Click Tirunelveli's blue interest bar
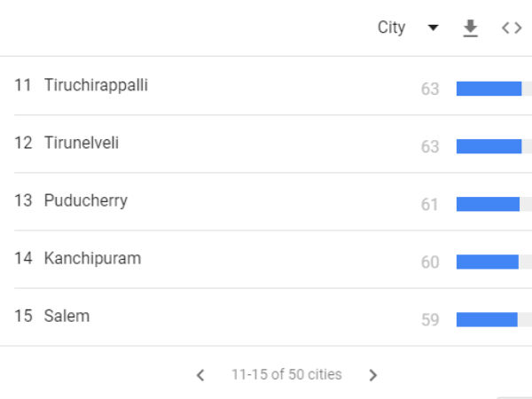The width and height of the screenshot is (532, 399). click(x=489, y=146)
